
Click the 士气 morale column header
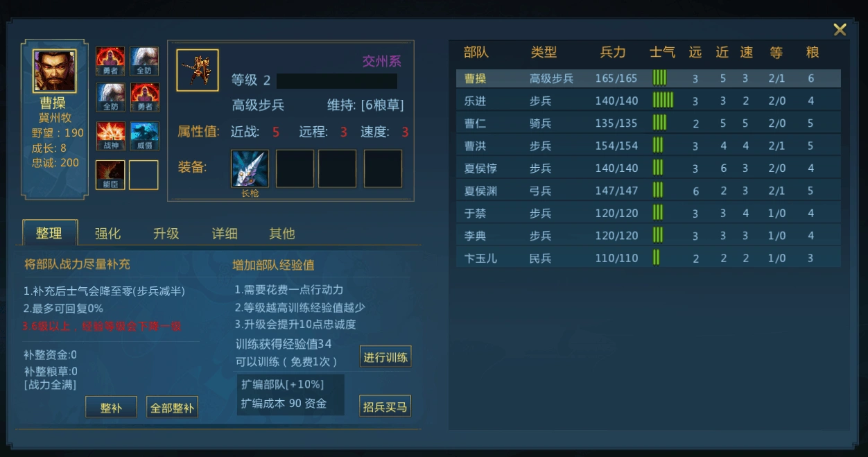pos(662,52)
